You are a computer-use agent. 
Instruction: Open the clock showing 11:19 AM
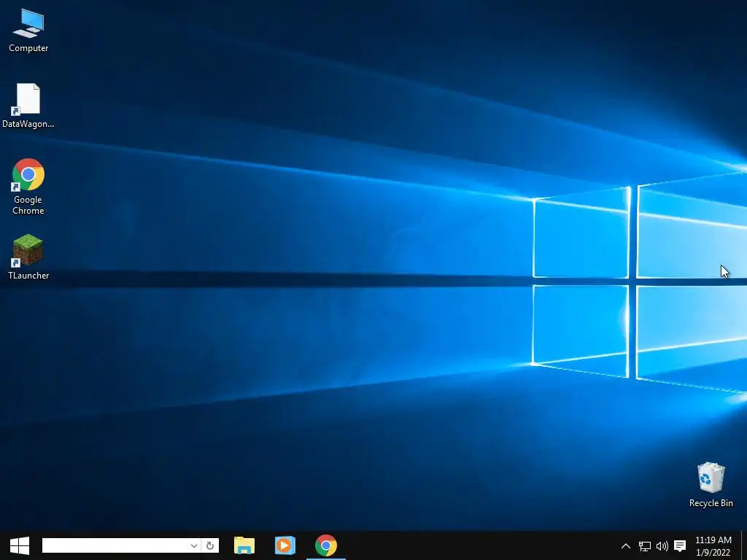pyautogui.click(x=713, y=546)
